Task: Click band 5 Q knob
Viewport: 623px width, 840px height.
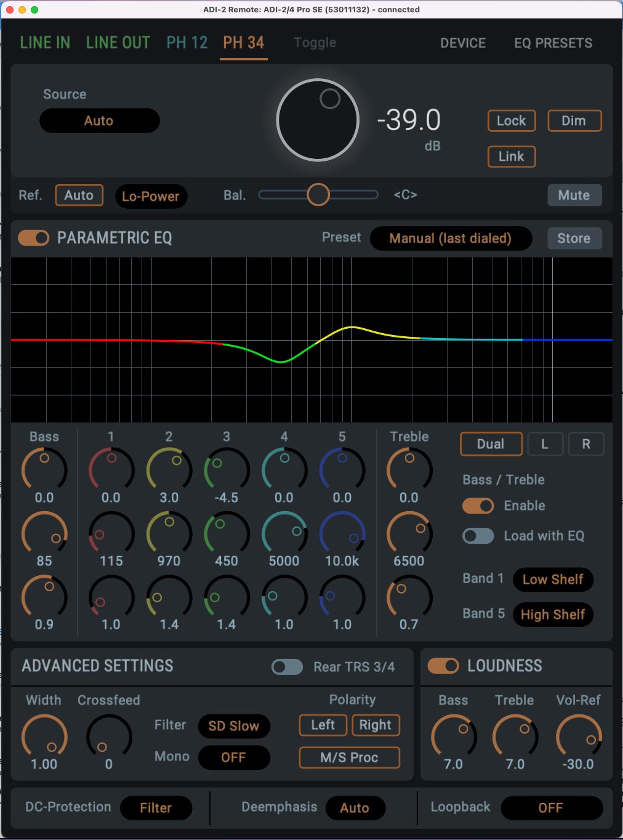Action: 342,597
